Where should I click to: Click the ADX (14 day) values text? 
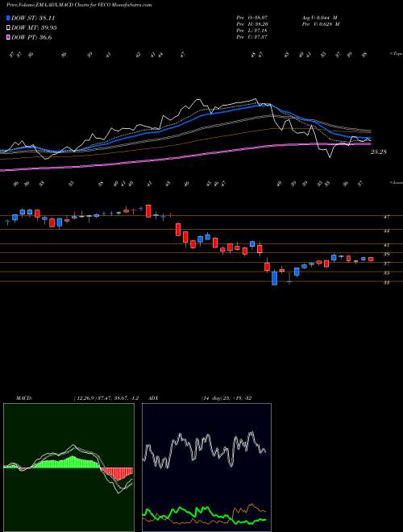point(226,398)
